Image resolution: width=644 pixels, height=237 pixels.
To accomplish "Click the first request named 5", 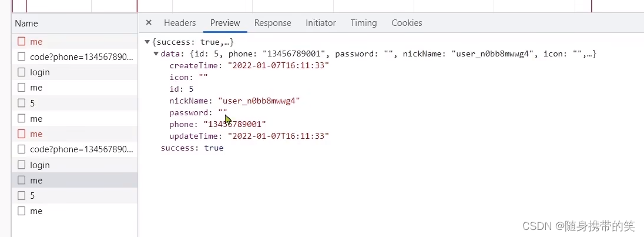I will 33,103.
